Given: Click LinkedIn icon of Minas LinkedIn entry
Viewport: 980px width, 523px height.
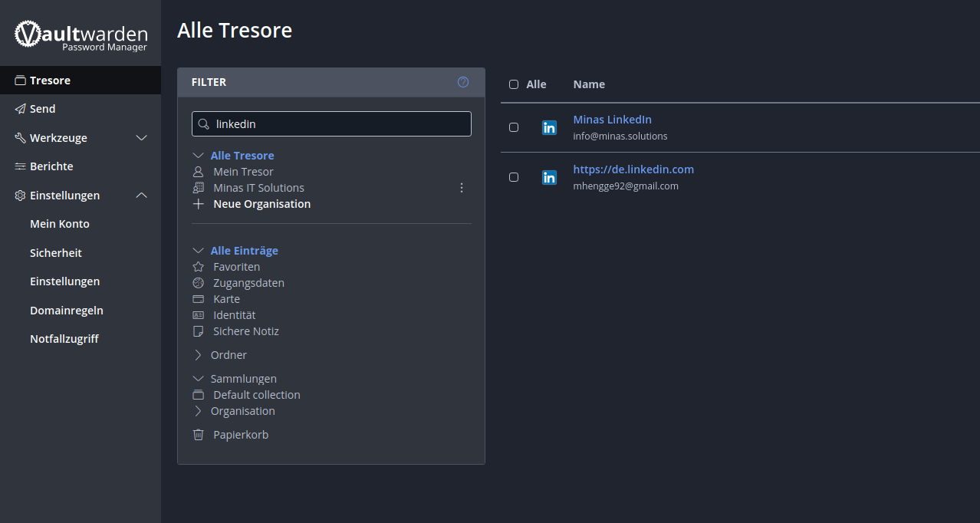Looking at the screenshot, I should (549, 128).
